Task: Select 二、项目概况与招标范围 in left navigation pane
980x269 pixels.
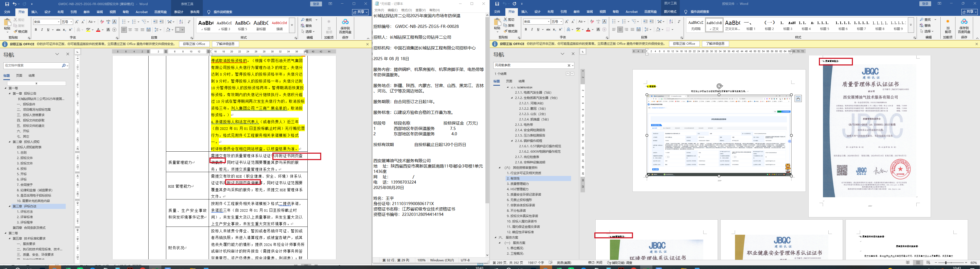Action: [34, 110]
